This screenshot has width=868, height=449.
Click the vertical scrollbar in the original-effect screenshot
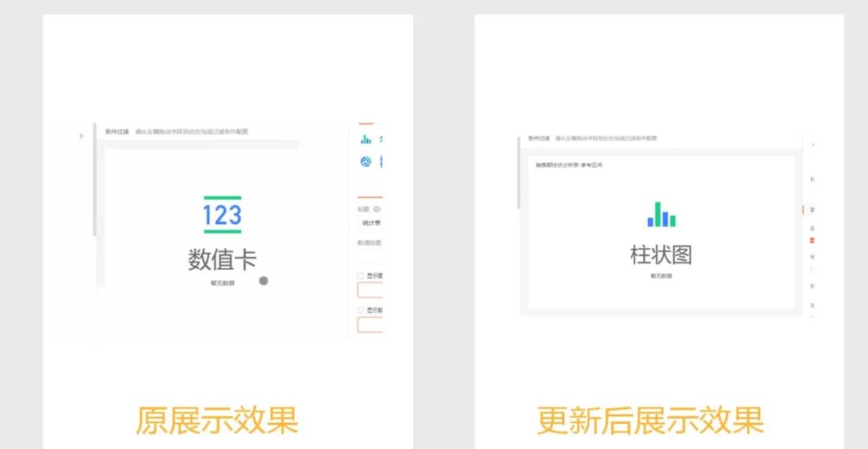pos(95,180)
